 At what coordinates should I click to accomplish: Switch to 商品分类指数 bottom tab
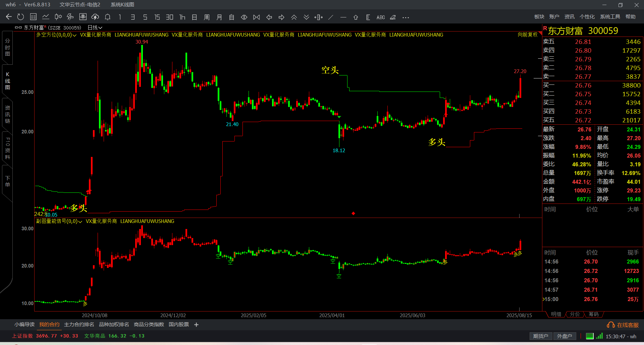coord(149,325)
